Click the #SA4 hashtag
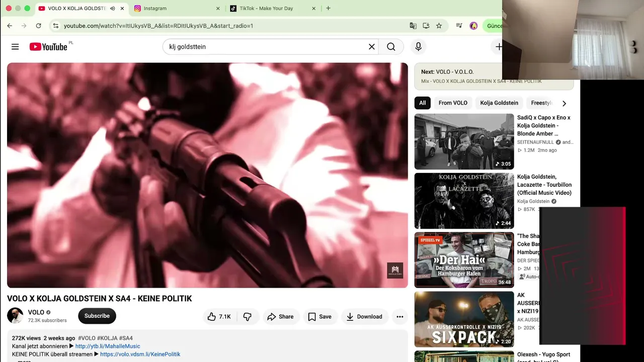Image resolution: width=644 pixels, height=362 pixels. coord(126,338)
